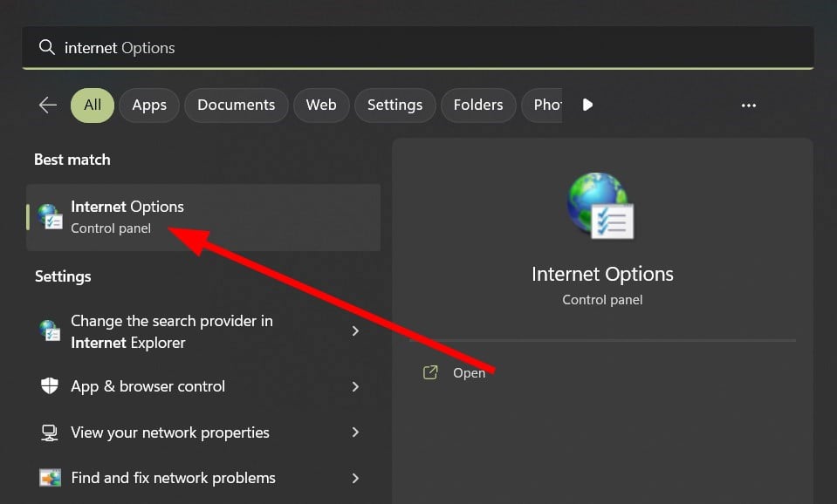
Task: Switch to the Documents filter tab
Action: tap(236, 105)
